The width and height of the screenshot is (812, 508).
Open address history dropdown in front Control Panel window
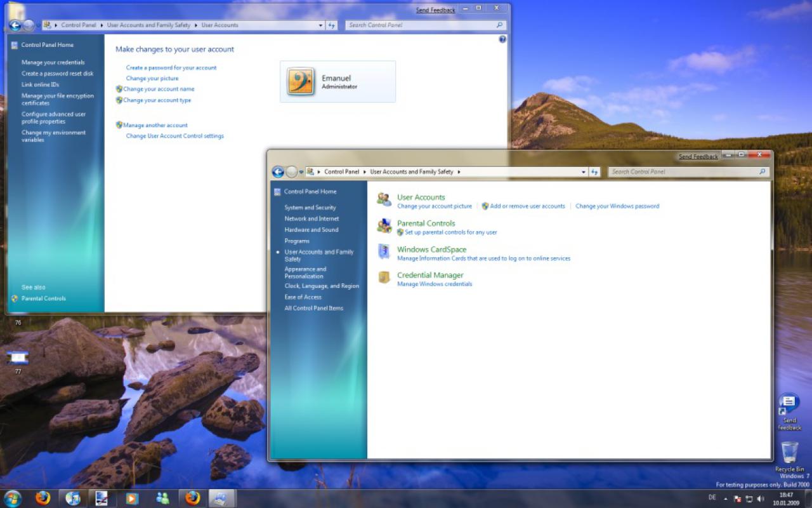tap(584, 172)
